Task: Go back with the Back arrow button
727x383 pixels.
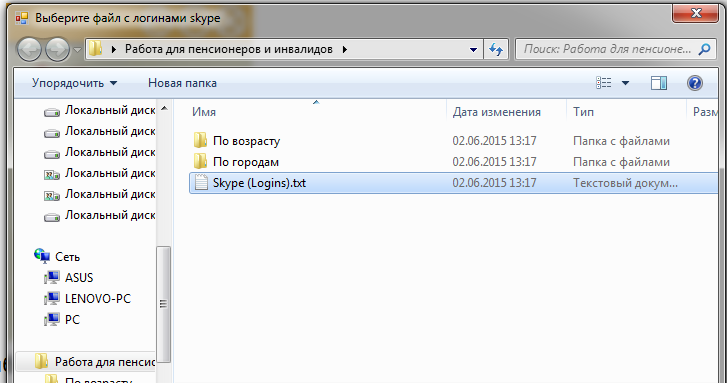Action: point(29,49)
